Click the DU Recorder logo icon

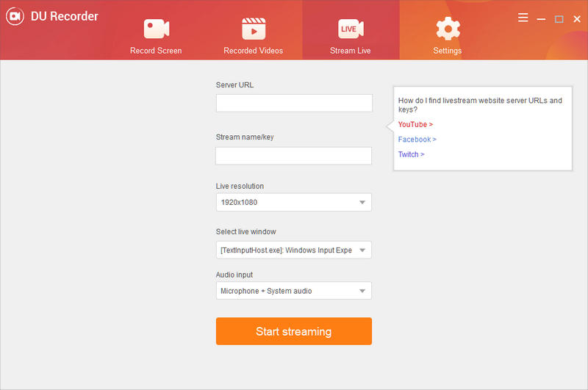tap(15, 16)
